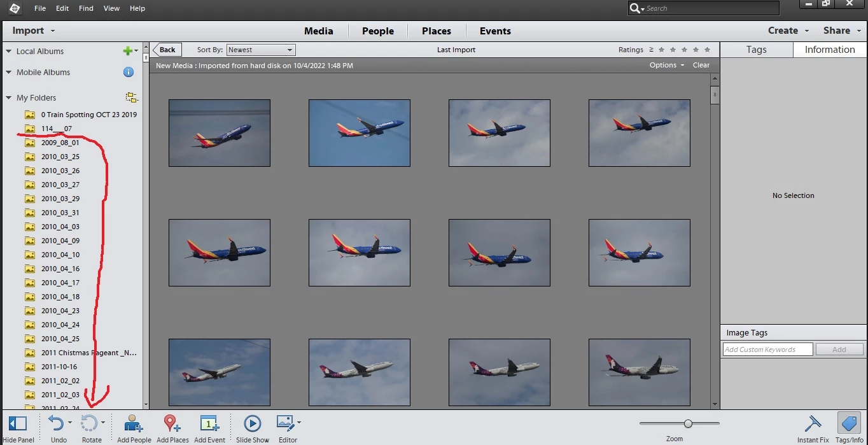Collapse the Mobile Albums section

click(x=9, y=73)
